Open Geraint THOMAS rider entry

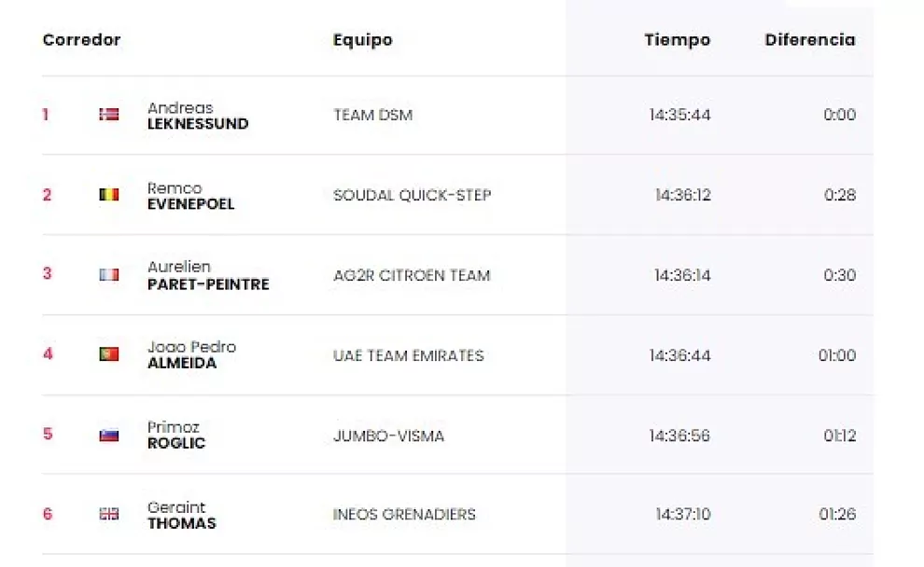[x=181, y=515]
